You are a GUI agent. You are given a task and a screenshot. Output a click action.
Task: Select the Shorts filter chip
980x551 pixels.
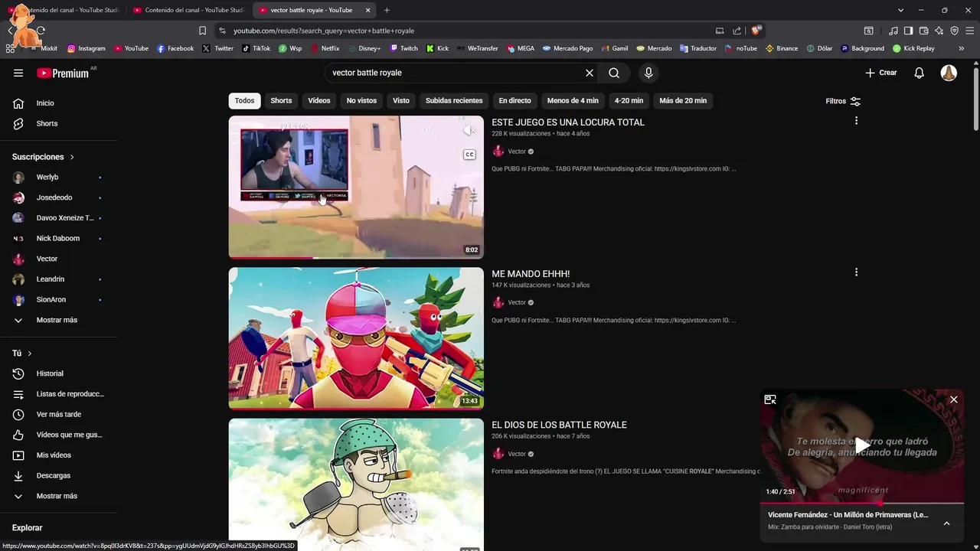(281, 100)
